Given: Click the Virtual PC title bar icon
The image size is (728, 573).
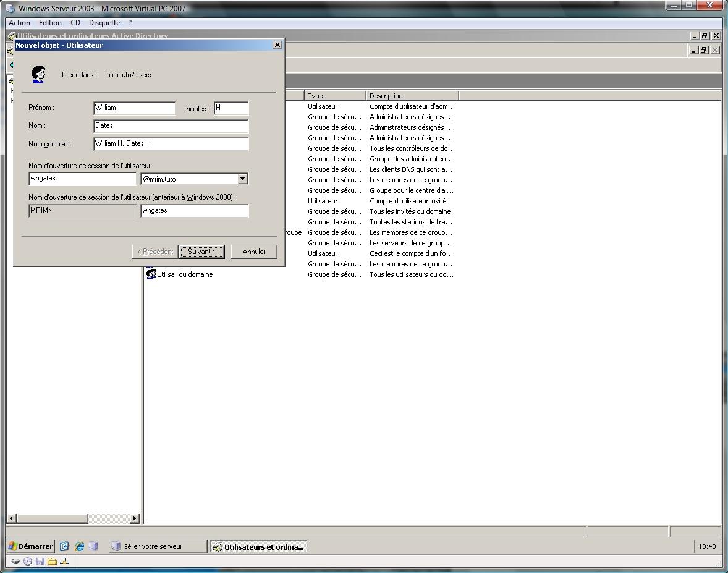Looking at the screenshot, I should click(x=11, y=9).
